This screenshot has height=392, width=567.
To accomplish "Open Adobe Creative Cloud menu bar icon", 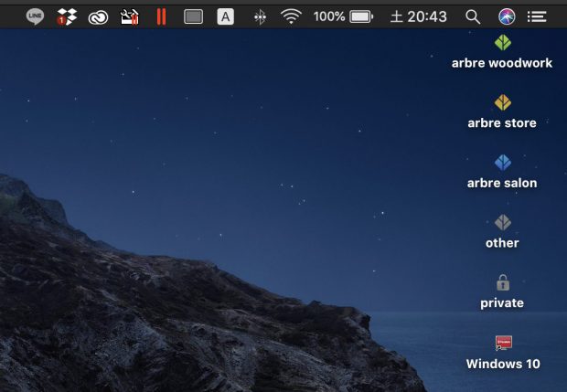I will pos(98,17).
